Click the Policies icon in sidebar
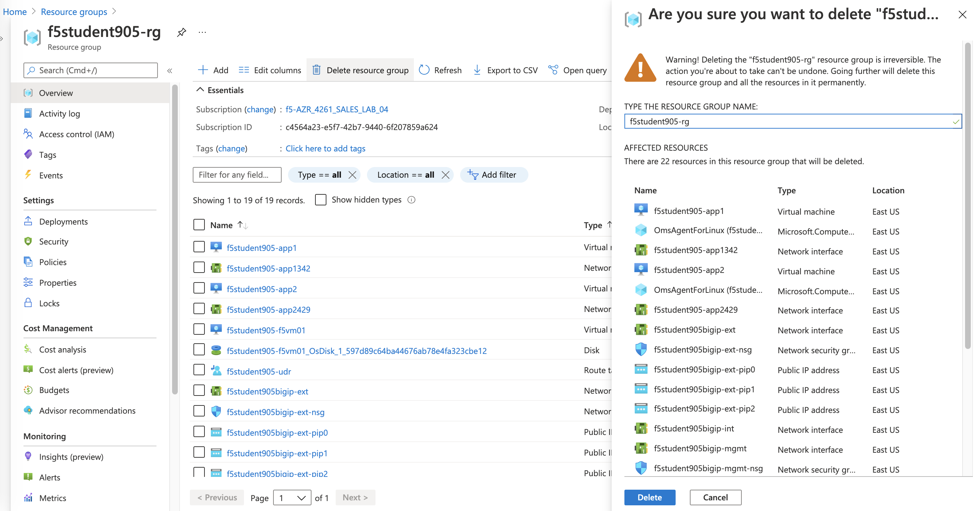The image size is (980, 511). (x=28, y=262)
